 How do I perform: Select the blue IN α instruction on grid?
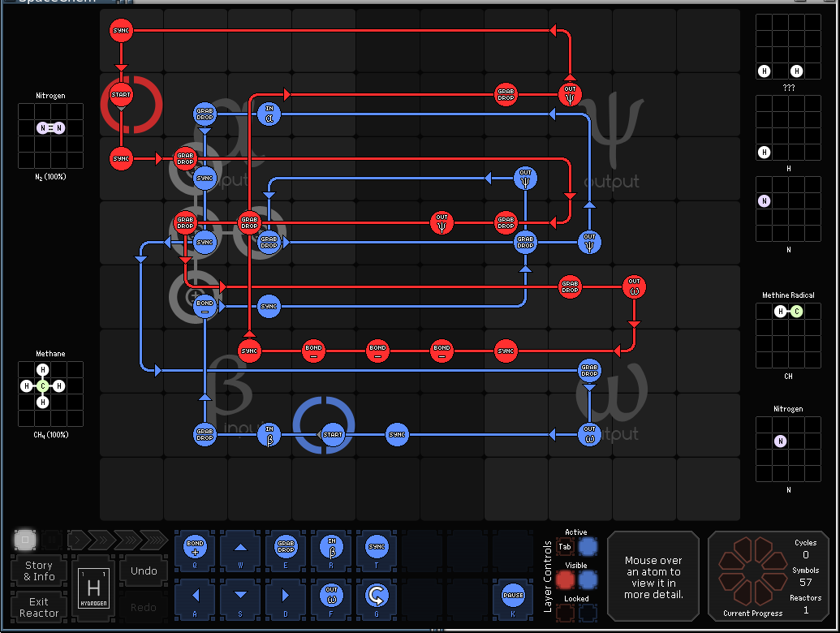click(x=269, y=114)
